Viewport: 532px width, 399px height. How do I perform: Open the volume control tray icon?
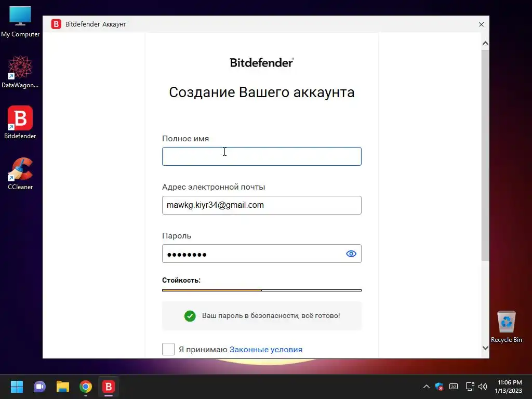click(x=483, y=387)
